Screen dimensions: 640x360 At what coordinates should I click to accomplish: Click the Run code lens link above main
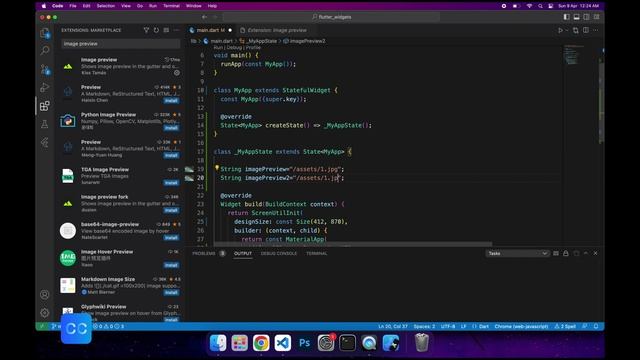click(218, 48)
